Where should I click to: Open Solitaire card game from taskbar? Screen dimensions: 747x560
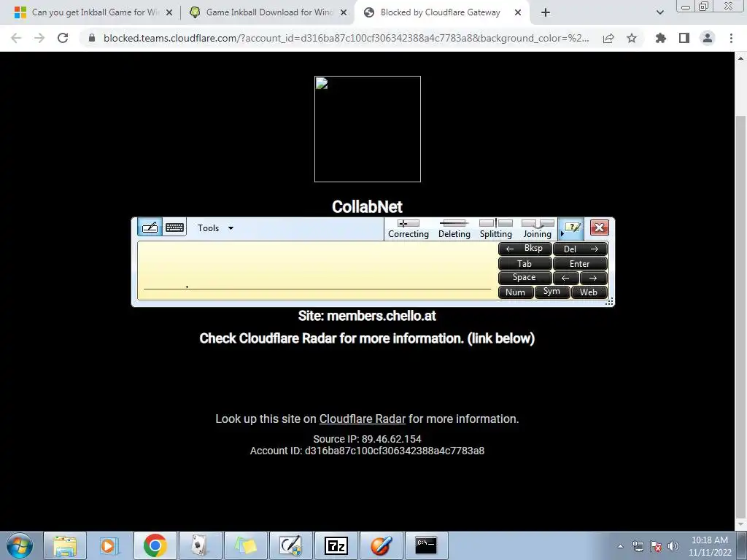click(200, 545)
